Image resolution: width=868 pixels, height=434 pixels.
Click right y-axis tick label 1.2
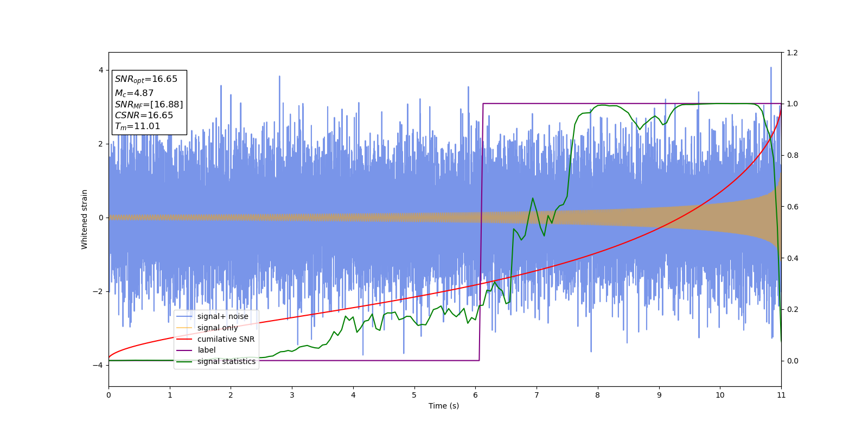[792, 53]
